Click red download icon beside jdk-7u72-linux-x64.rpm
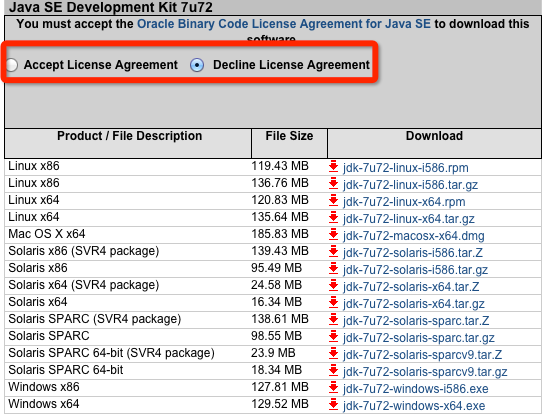 pos(333,200)
